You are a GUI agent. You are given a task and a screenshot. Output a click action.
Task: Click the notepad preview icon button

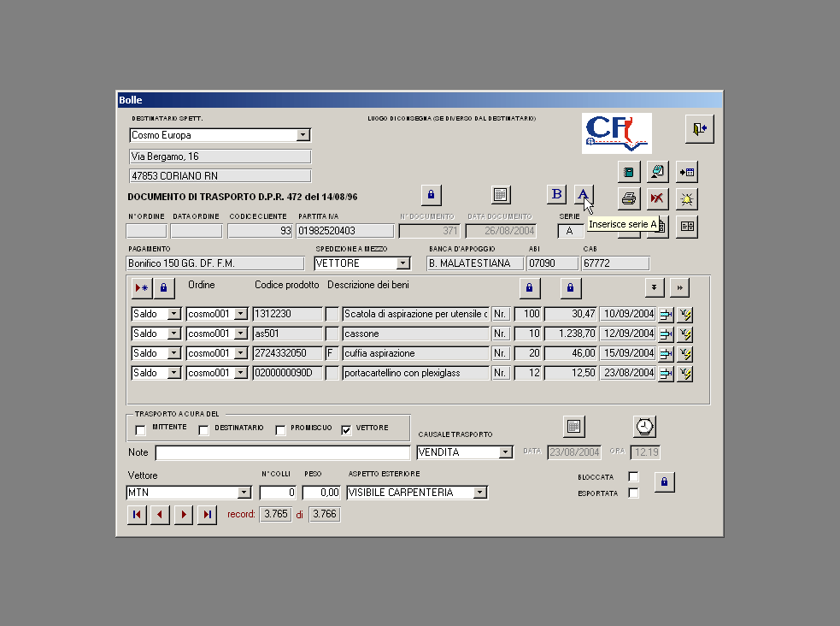tap(657, 172)
